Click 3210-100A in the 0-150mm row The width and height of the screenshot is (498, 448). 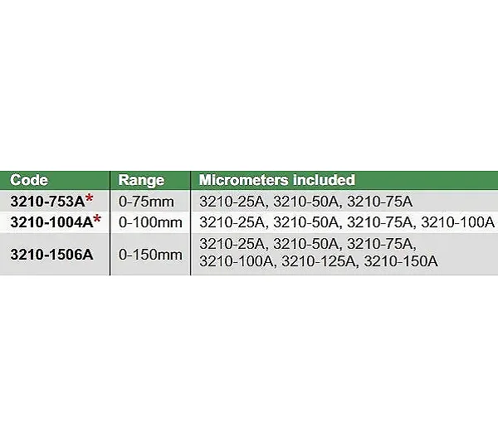[x=236, y=261]
